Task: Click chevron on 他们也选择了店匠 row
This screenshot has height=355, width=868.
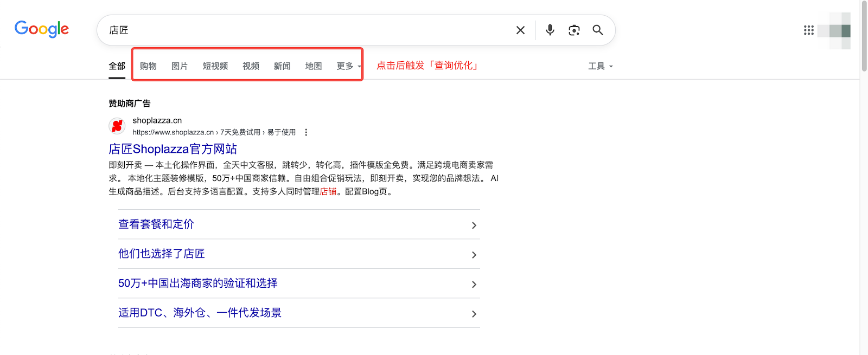Action: 474,255
